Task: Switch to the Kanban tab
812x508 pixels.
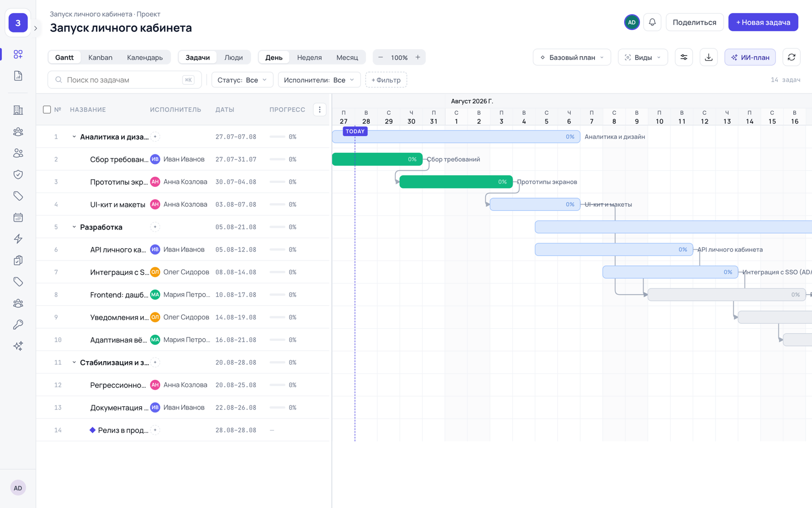Action: pos(100,57)
